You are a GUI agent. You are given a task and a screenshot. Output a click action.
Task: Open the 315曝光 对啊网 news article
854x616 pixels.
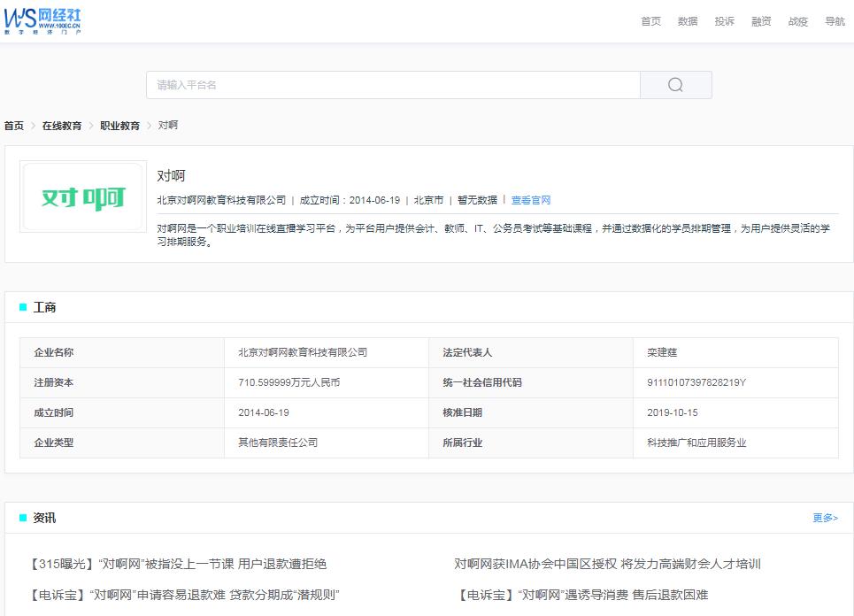pyautogui.click(x=178, y=564)
